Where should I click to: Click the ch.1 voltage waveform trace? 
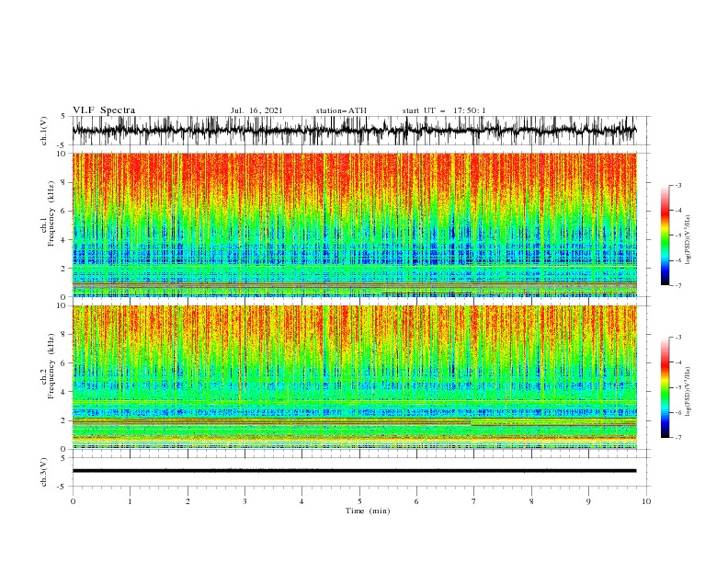[x=354, y=131]
